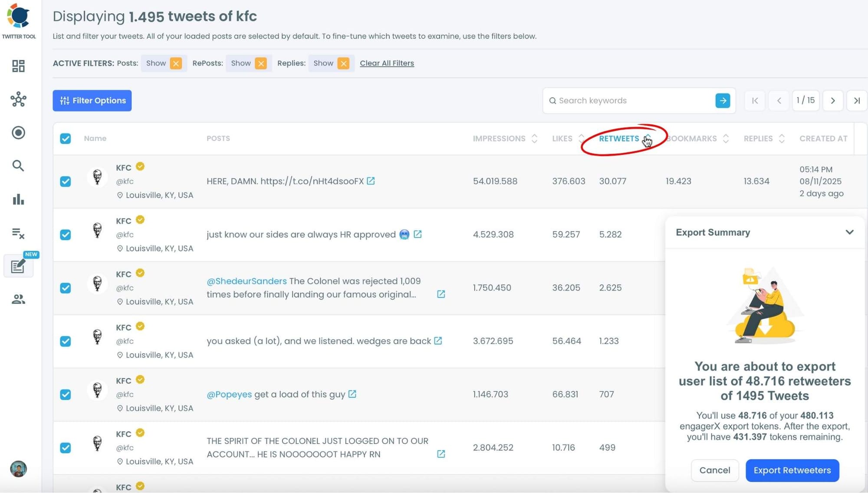Click the list remove sidebar icon
868x493 pixels.
click(x=18, y=233)
